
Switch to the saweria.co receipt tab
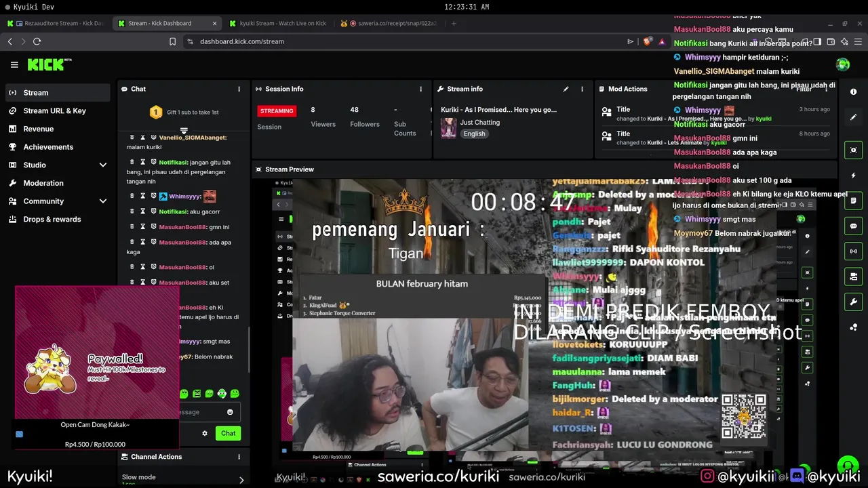click(x=389, y=23)
